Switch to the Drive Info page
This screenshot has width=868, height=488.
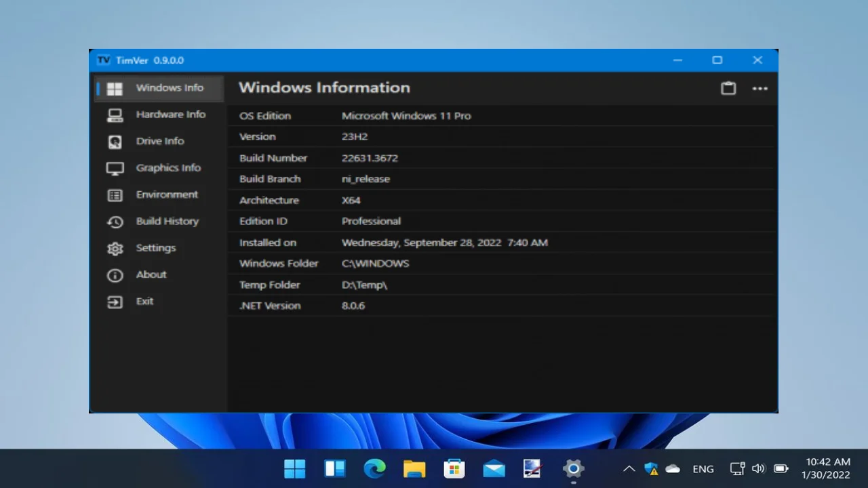tap(160, 141)
